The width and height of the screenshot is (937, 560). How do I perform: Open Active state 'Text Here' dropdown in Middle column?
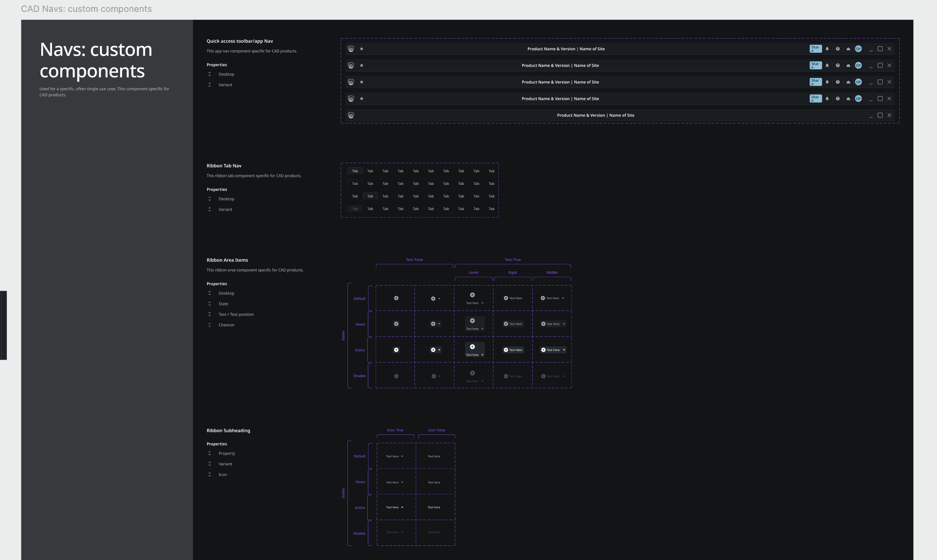564,350
